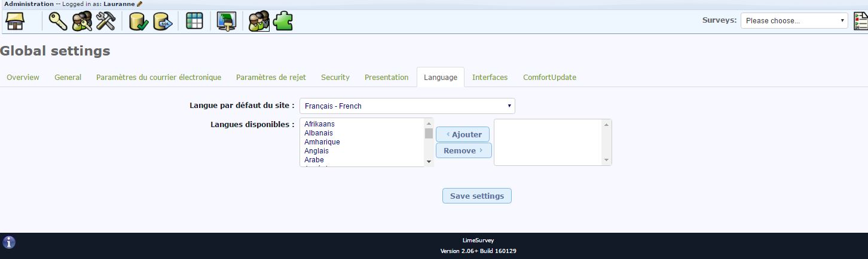The height and width of the screenshot is (259, 868).
Task: Switch to the Security tab
Action: point(335,78)
